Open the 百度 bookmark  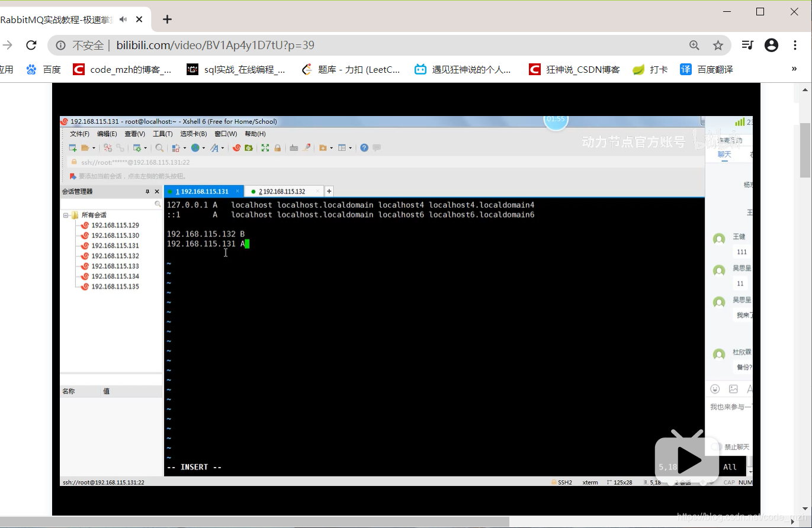click(44, 69)
